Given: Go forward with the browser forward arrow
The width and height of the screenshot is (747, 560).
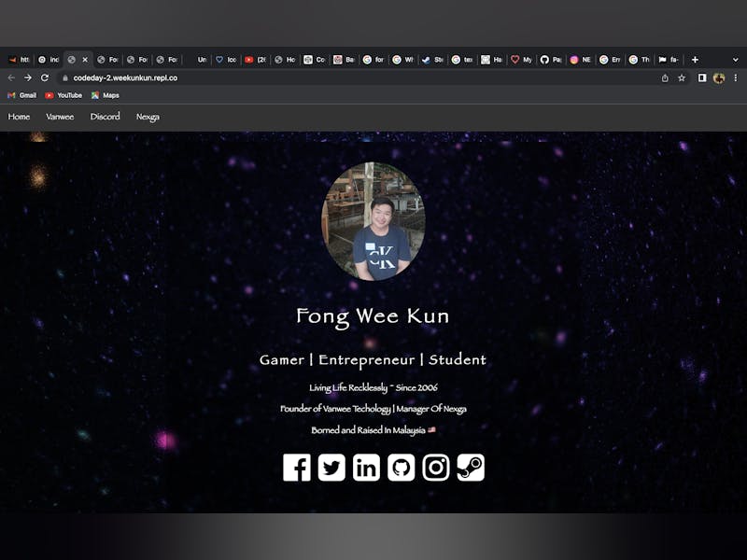Looking at the screenshot, I should (28, 77).
